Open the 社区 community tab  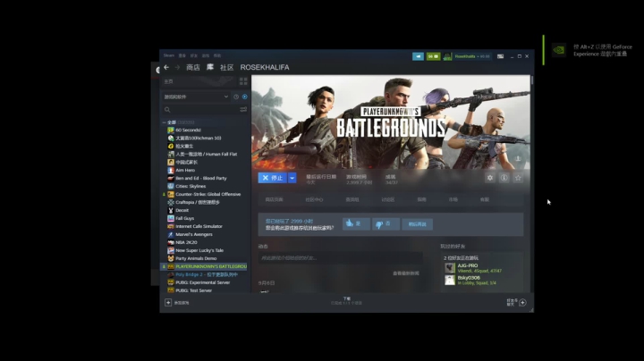(x=226, y=67)
